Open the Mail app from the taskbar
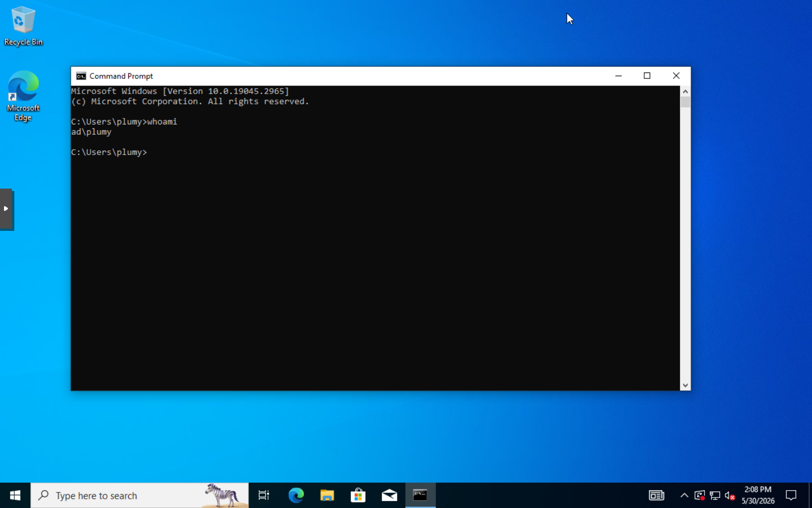 tap(389, 495)
